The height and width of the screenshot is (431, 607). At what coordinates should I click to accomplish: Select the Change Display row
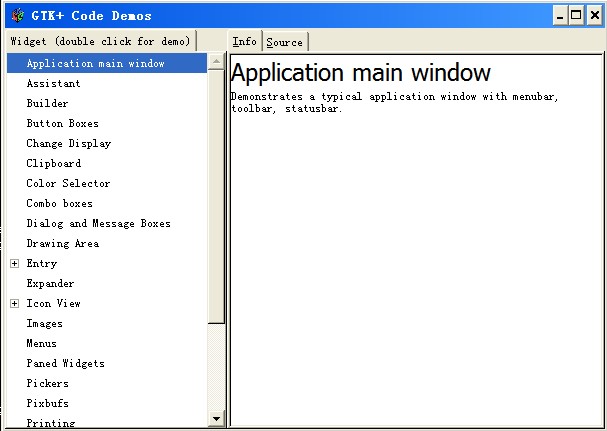point(107,143)
